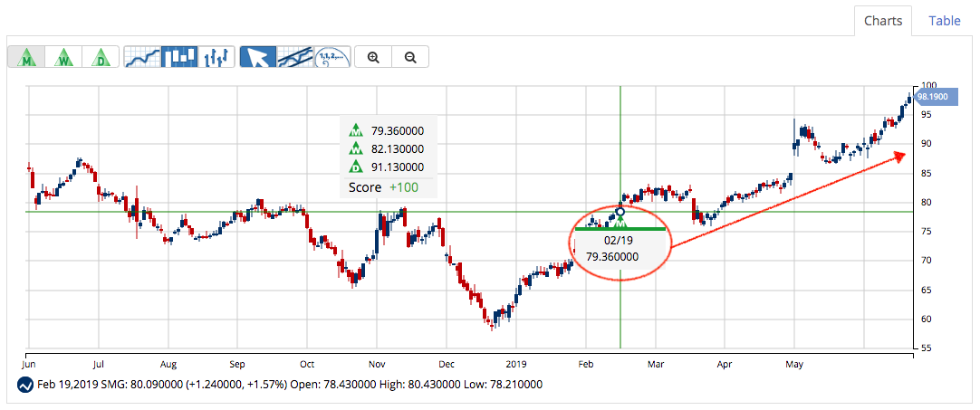Click the round chart icon before Feb 19,2019
Image resolution: width=980 pixels, height=410 pixels.
tap(25, 385)
